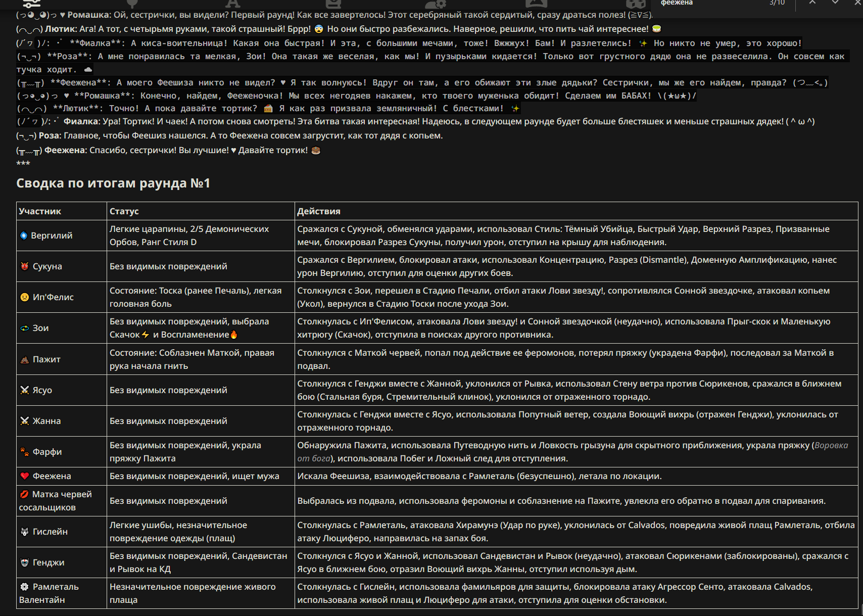Click Матка червей status 'Без видимых повреждений'
The width and height of the screenshot is (863, 616).
pyautogui.click(x=201, y=501)
